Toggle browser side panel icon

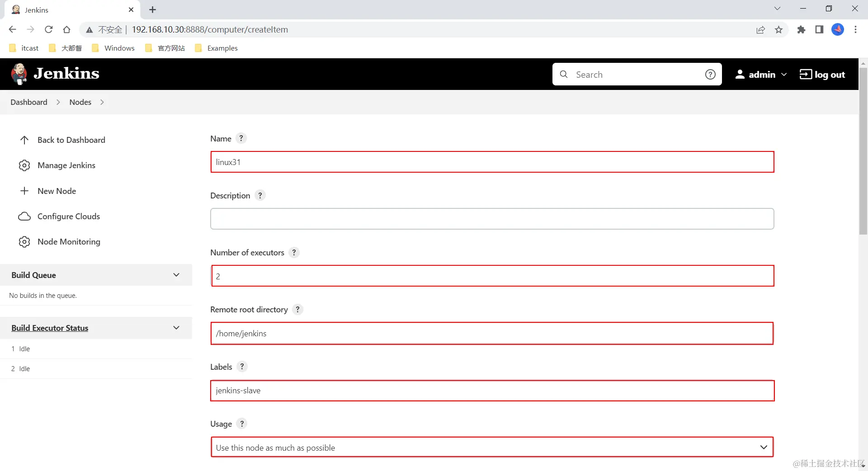(x=819, y=30)
